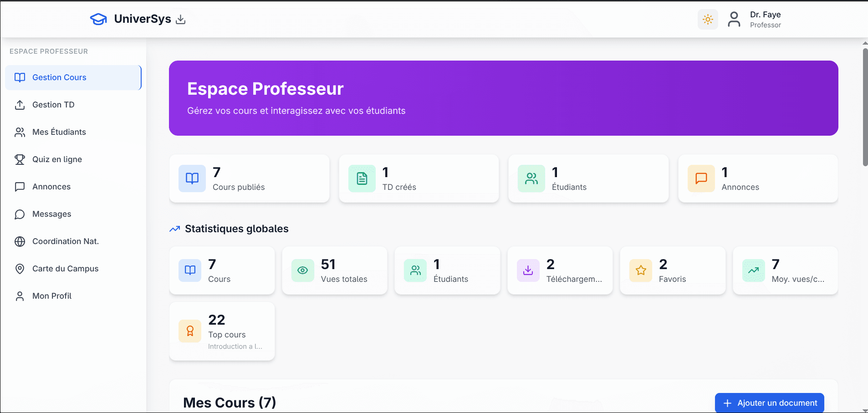Open Quiz en ligne page

pos(73,159)
